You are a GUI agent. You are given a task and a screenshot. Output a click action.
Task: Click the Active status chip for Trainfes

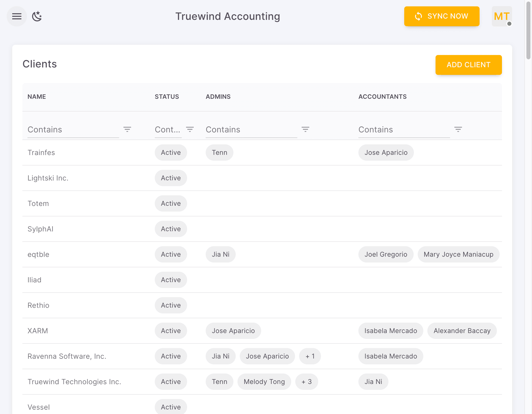coord(171,153)
